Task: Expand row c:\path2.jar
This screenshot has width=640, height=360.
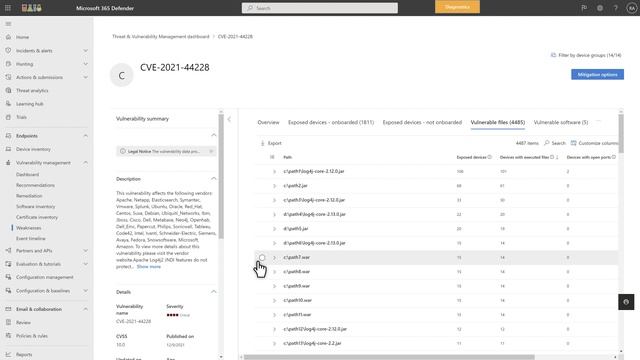Action: pos(274,186)
